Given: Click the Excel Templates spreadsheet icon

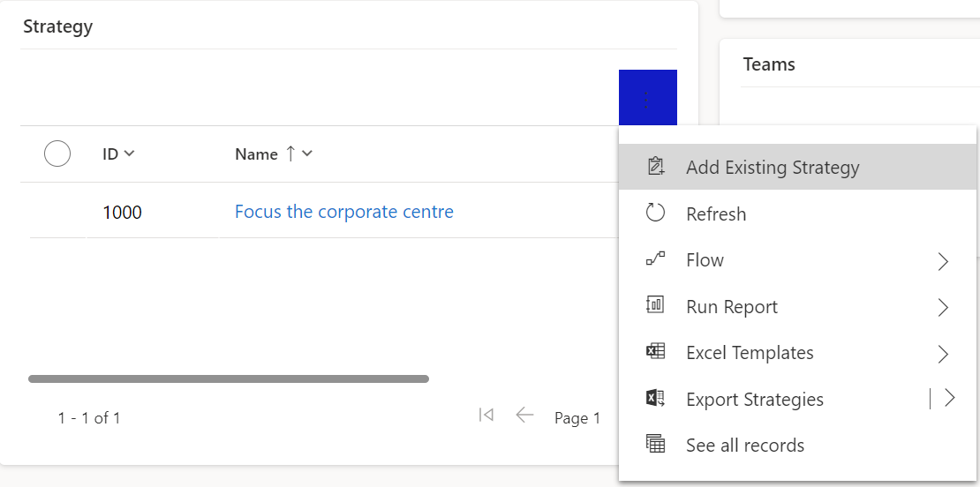Looking at the screenshot, I should (x=655, y=352).
